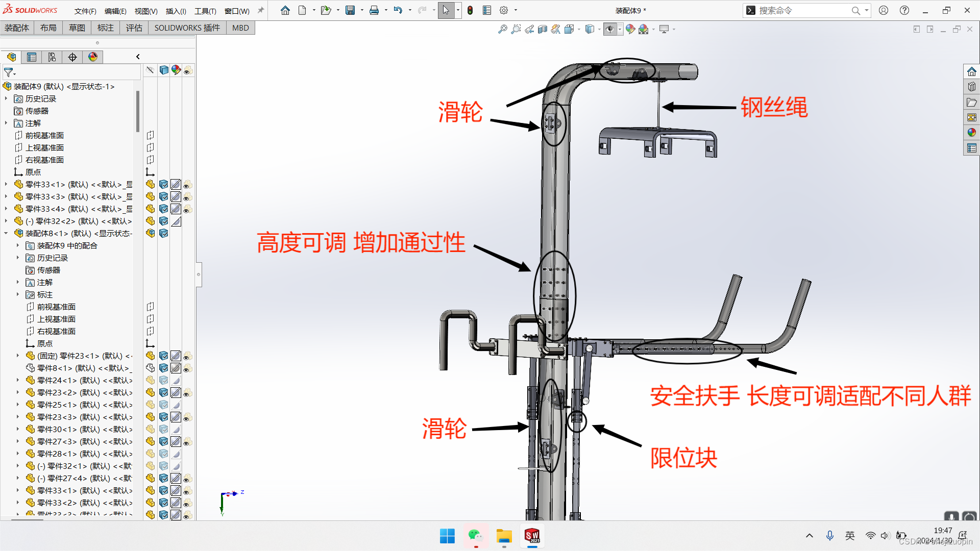Screen dimensions: 980x551
Task: Click the Save icon
Action: coord(350,10)
